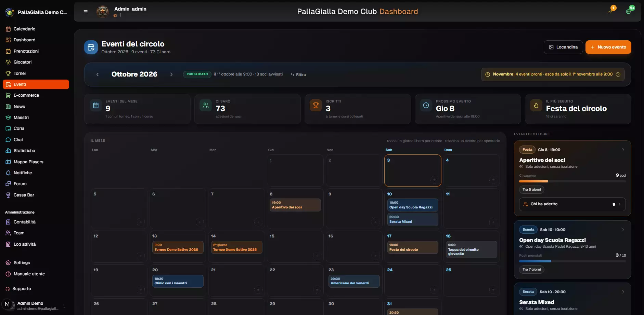The height and width of the screenshot is (315, 644).
Task: Click the Locandina button
Action: click(563, 47)
